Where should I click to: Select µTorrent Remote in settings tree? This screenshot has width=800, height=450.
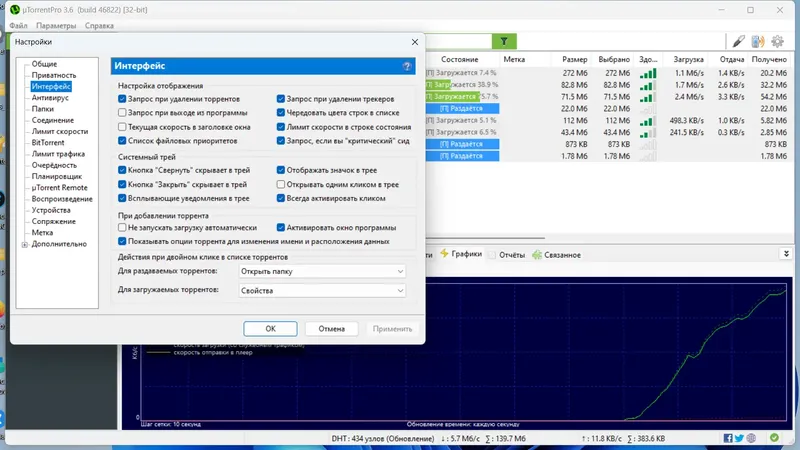tap(59, 187)
